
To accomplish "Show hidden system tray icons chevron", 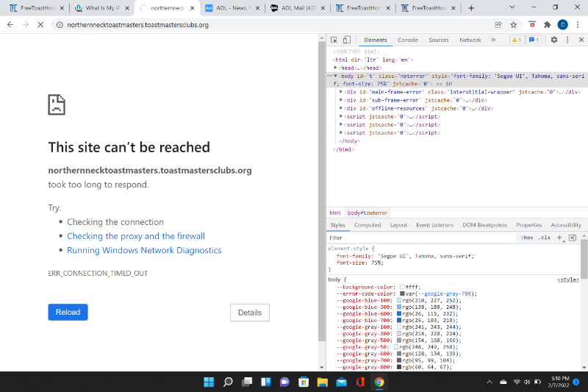I will click(x=490, y=382).
